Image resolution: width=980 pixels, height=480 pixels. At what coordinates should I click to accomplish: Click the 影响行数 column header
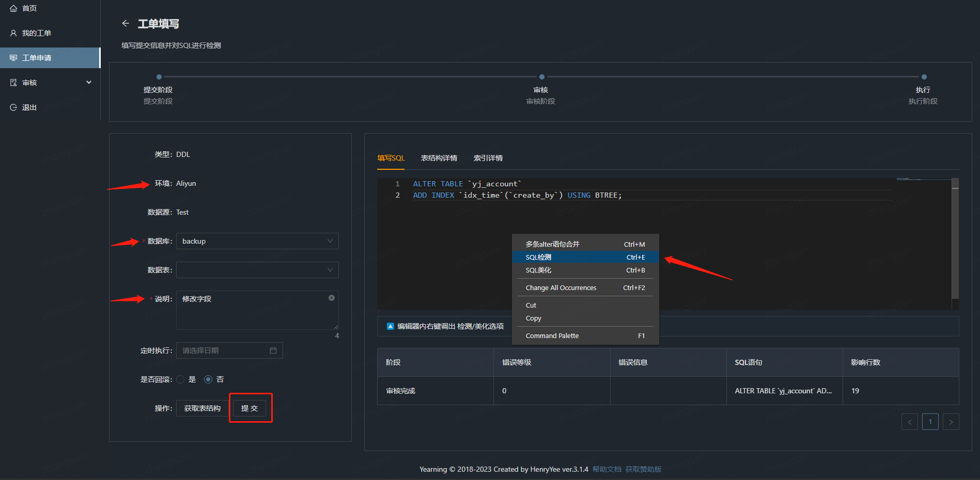[x=901, y=362]
